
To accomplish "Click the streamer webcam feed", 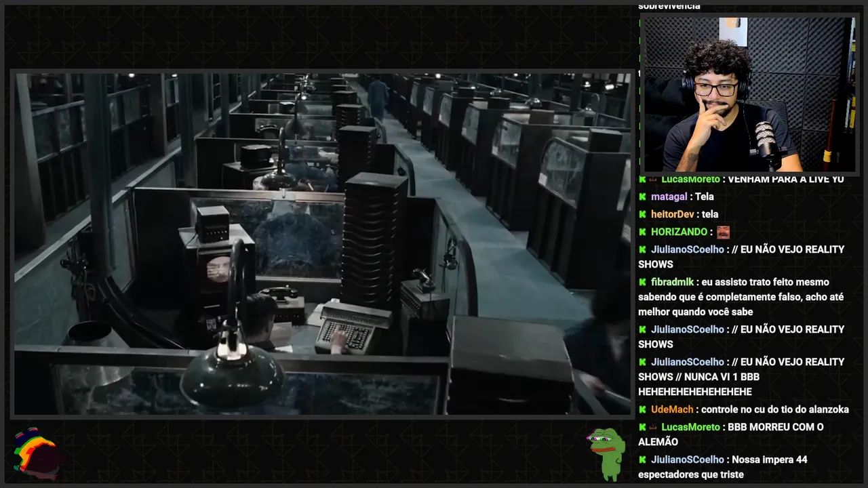I will (x=749, y=95).
